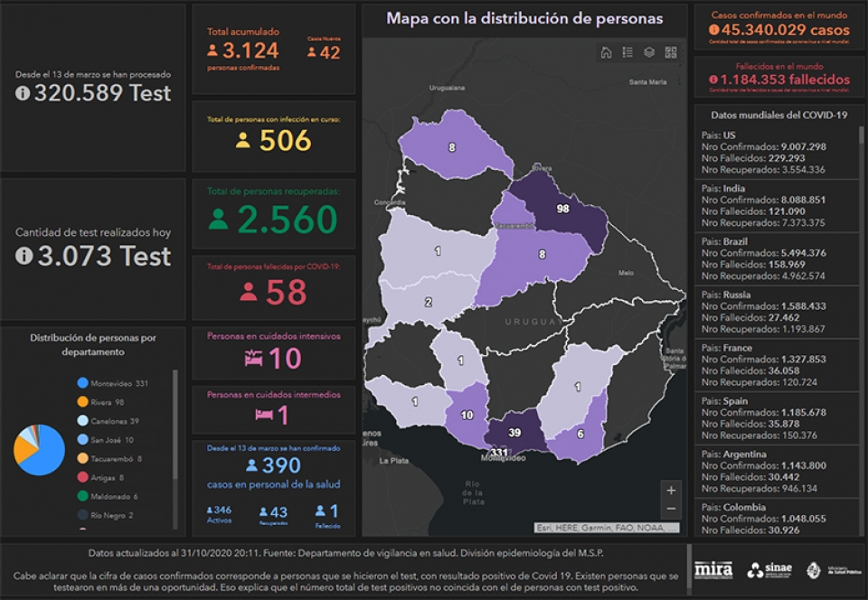The height and width of the screenshot is (600, 868).
Task: Click info icon next to 1.184.353 fallecidos
Action: click(713, 80)
